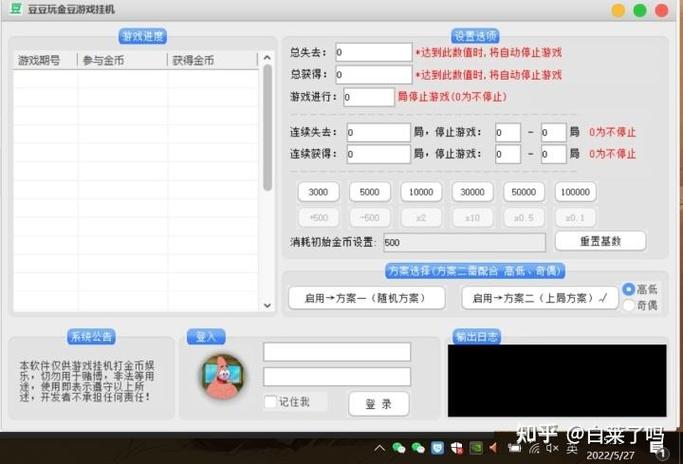Click the 2022/5/27 taskbar date

610,456
